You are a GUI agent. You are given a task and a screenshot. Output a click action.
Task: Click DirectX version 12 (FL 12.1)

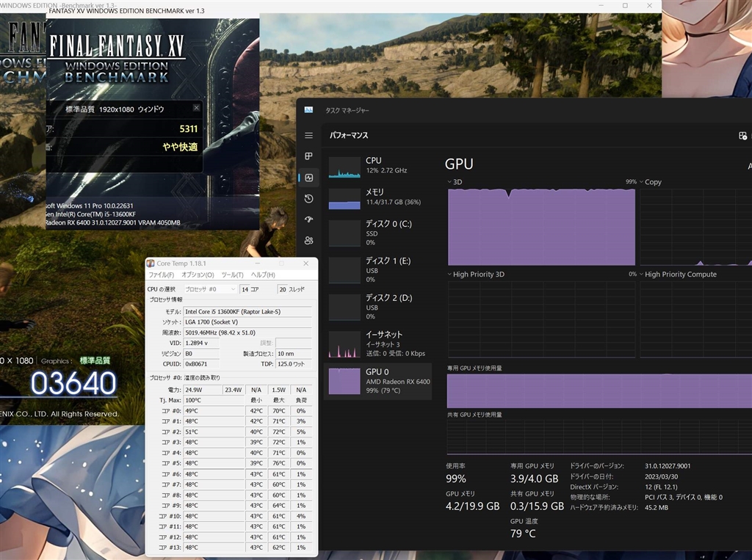661,487
